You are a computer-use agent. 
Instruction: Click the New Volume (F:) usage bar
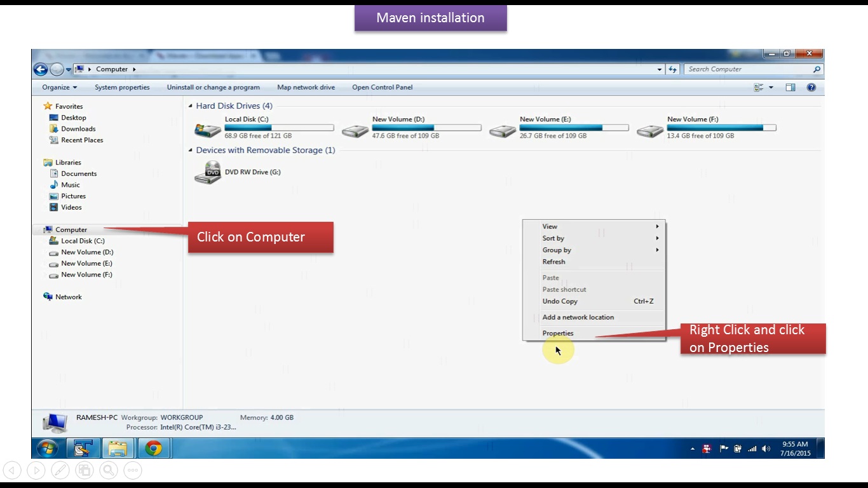click(x=721, y=128)
